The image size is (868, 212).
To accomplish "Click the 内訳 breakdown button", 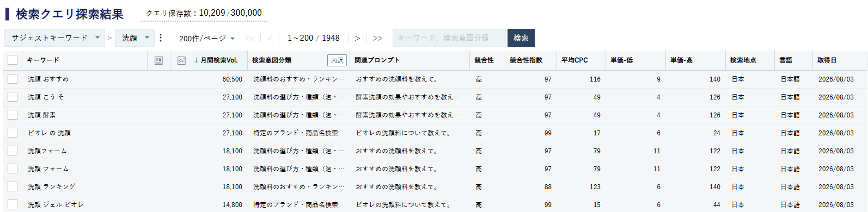I will coord(337,60).
